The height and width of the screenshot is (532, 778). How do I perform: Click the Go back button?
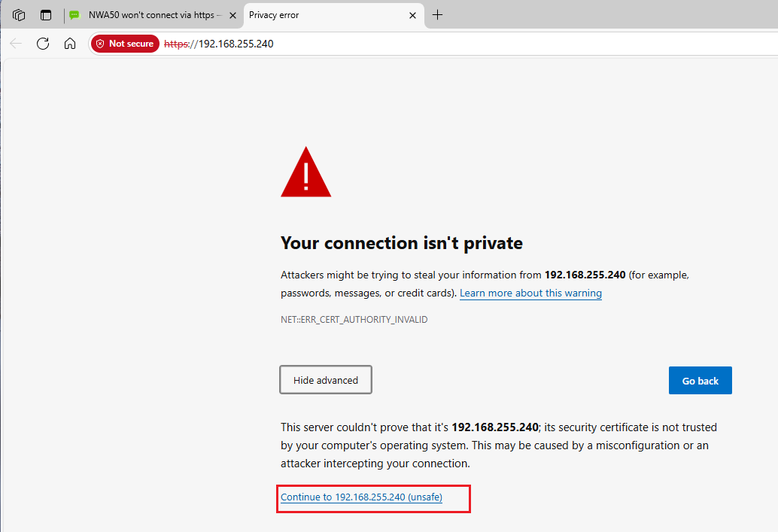click(x=700, y=381)
